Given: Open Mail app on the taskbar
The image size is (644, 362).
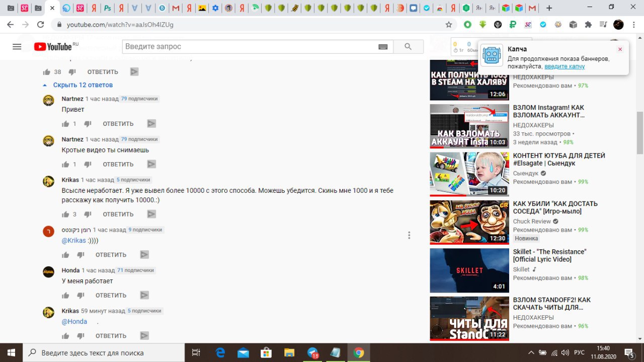Looking at the screenshot, I should (x=244, y=352).
